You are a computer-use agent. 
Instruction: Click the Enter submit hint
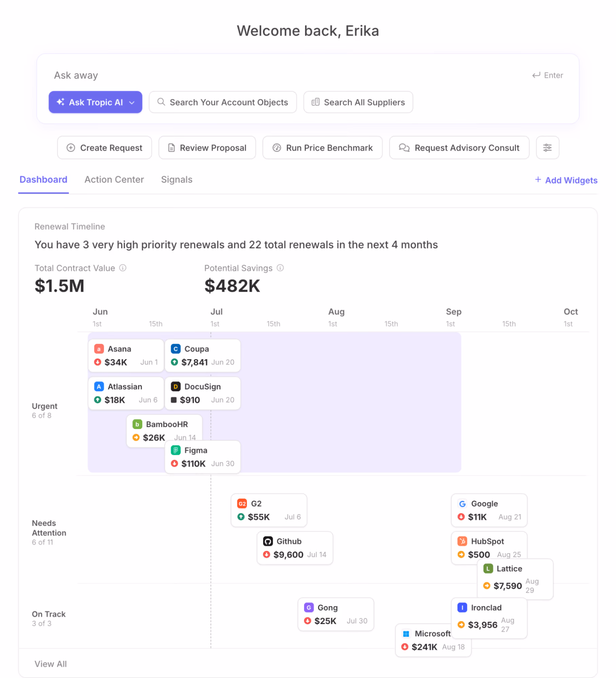coord(547,75)
